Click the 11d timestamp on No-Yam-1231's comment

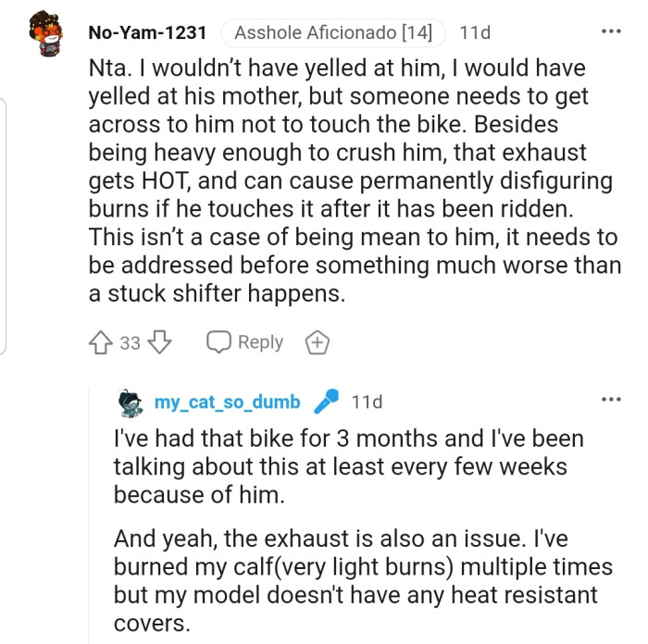474,33
